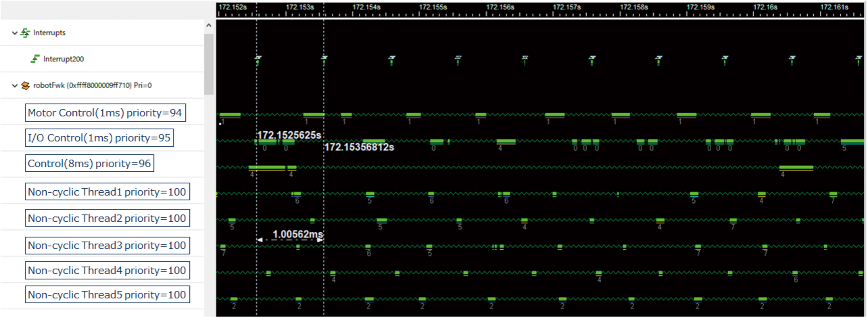Select the robotFwk (0xffff8000009ff710) Pri=0 row
Image resolution: width=868 pixels, height=318 pixels.
coord(93,86)
